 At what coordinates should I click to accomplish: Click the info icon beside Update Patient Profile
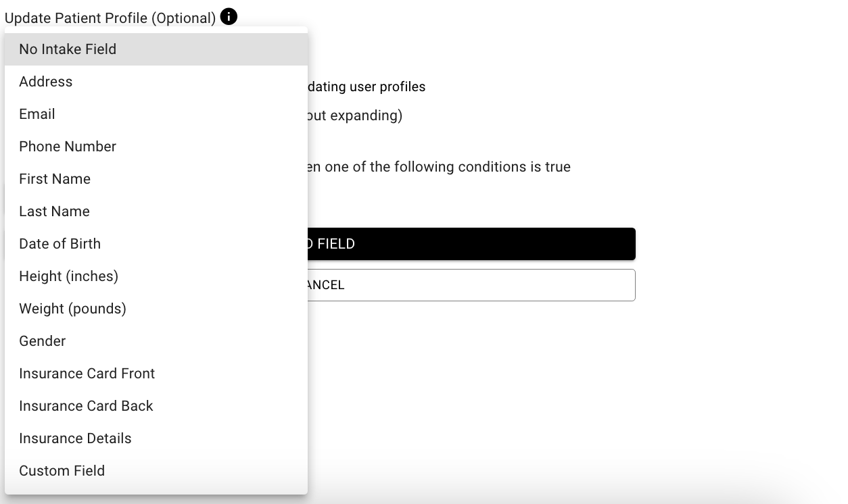(x=229, y=16)
